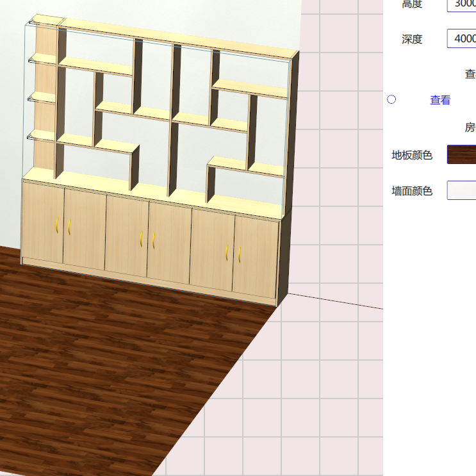Viewport: 476px width, 476px height.
Task: Open the blue 查看 link
Action: point(440,100)
